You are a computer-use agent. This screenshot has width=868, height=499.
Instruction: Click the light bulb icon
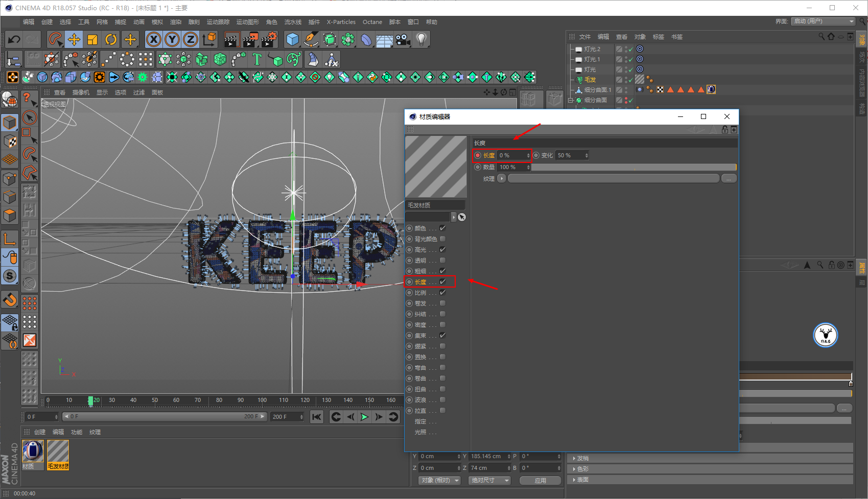pos(421,39)
